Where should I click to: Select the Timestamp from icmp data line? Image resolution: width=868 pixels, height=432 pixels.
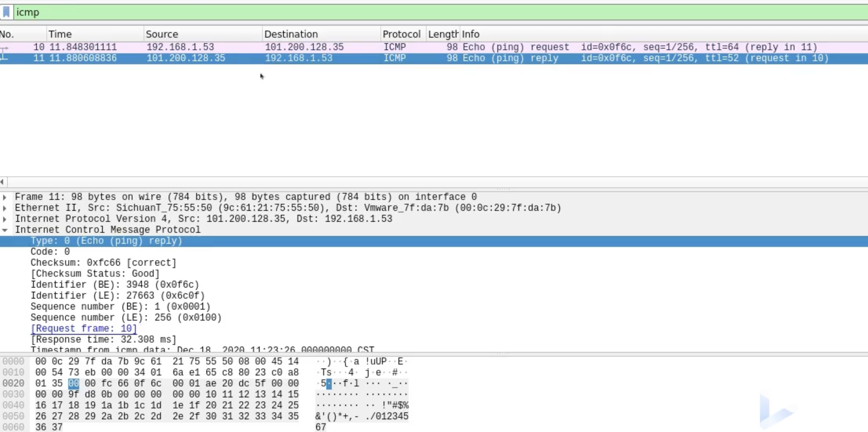click(202, 349)
